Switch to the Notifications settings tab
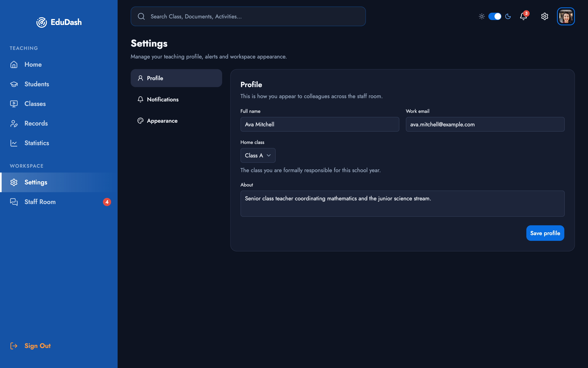This screenshot has width=588, height=368. (176, 99)
